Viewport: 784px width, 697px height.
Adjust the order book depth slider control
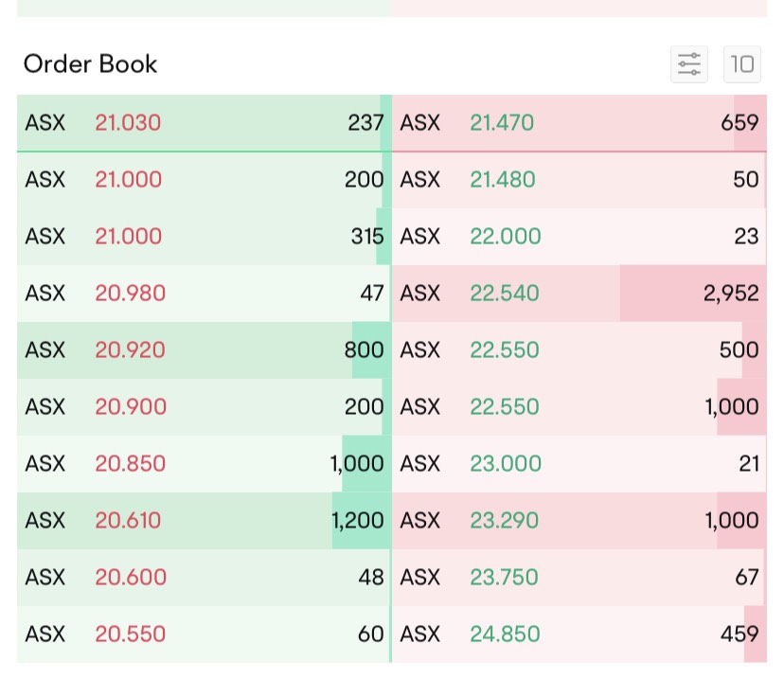click(x=689, y=64)
